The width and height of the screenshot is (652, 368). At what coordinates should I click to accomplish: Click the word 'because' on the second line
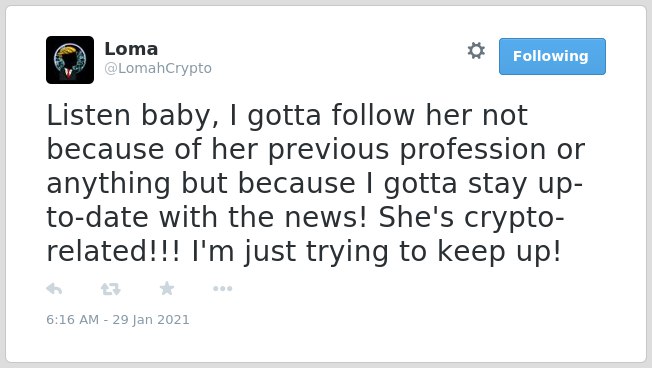pyautogui.click(x=105, y=149)
